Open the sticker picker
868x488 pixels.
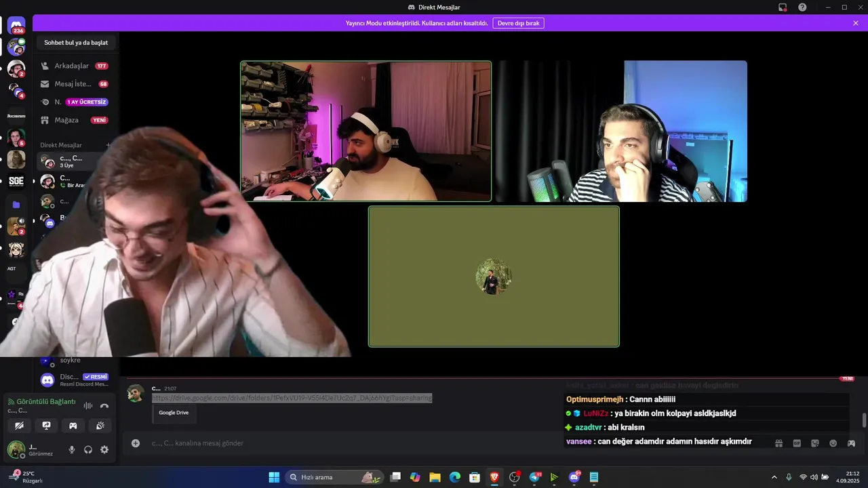point(815,443)
